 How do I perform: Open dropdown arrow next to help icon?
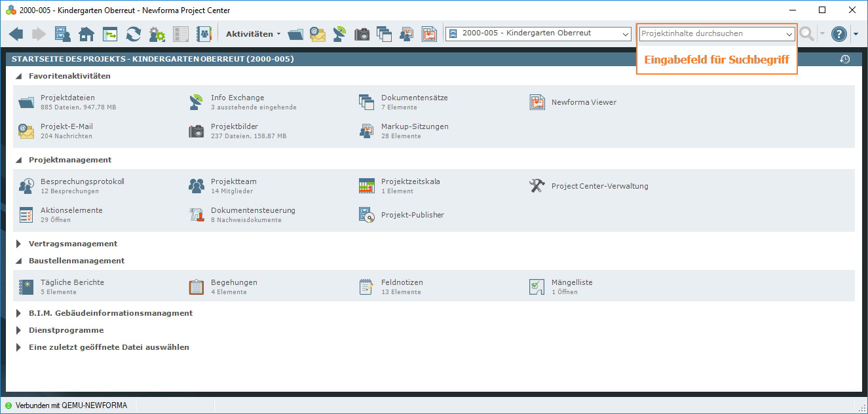coord(856,34)
